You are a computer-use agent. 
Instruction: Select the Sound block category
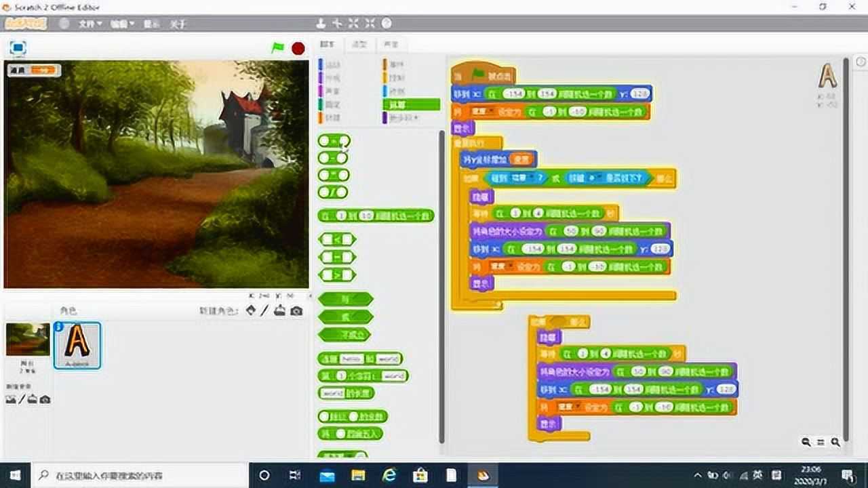point(346,91)
